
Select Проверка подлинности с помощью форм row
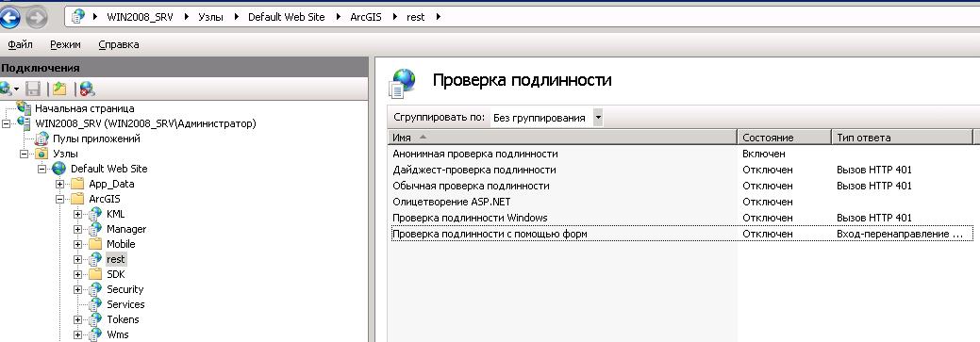coord(682,234)
